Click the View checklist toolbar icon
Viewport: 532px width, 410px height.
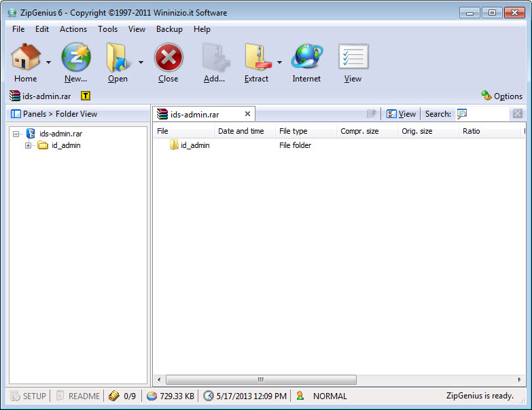[353, 56]
